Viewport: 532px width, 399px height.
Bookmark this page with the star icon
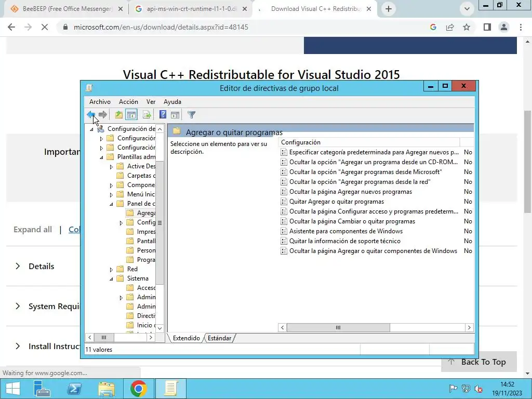point(467,27)
